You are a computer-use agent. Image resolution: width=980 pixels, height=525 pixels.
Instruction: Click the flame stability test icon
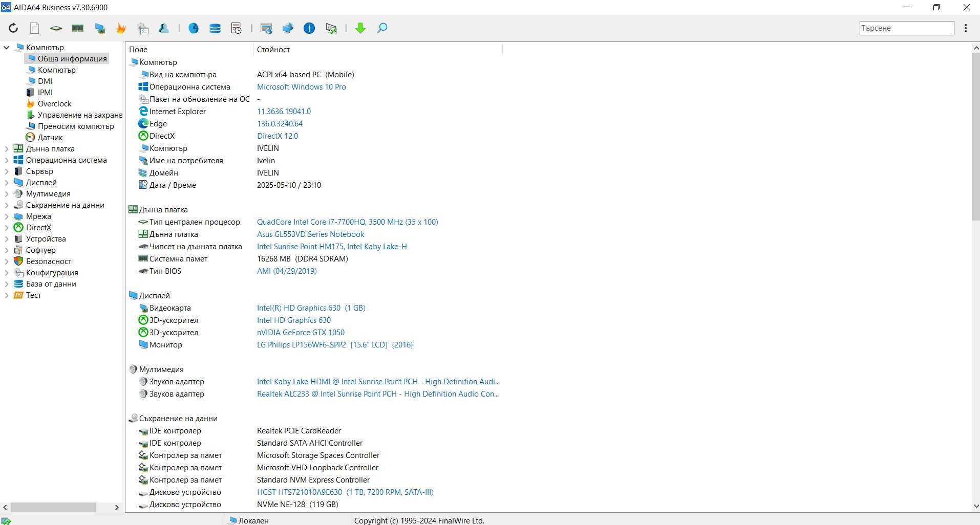tap(121, 28)
